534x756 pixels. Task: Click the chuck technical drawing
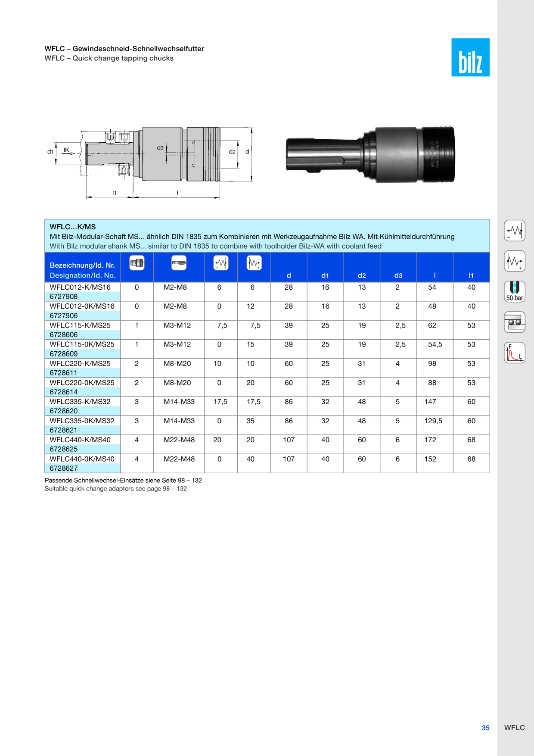(151, 162)
